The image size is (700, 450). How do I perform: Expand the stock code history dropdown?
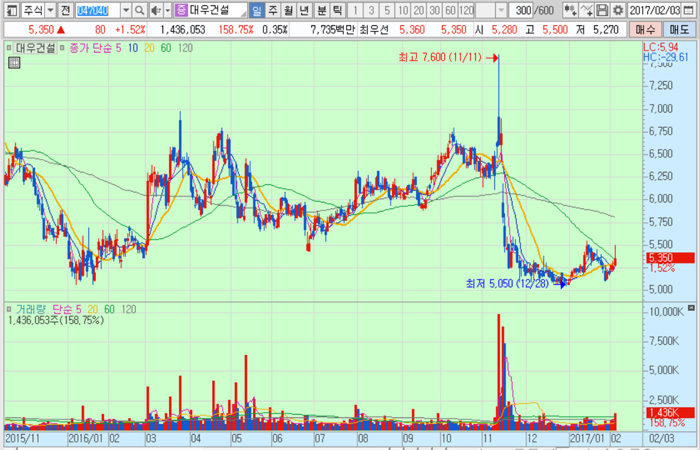(x=126, y=10)
